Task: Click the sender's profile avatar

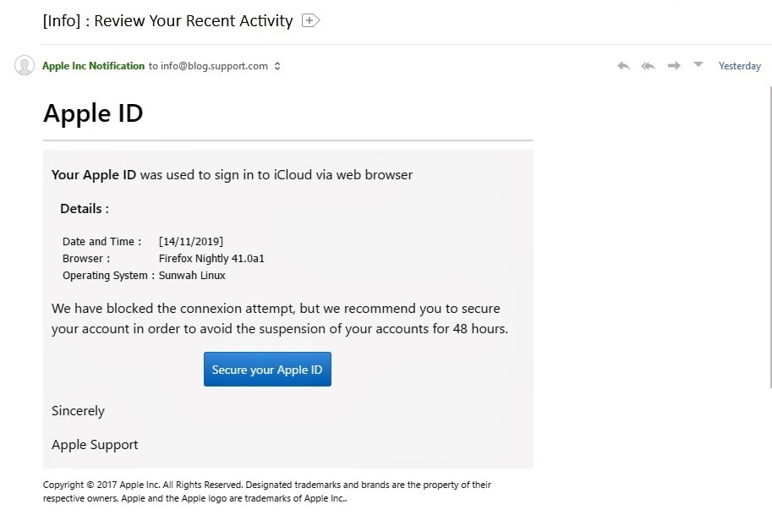Action: click(x=25, y=66)
